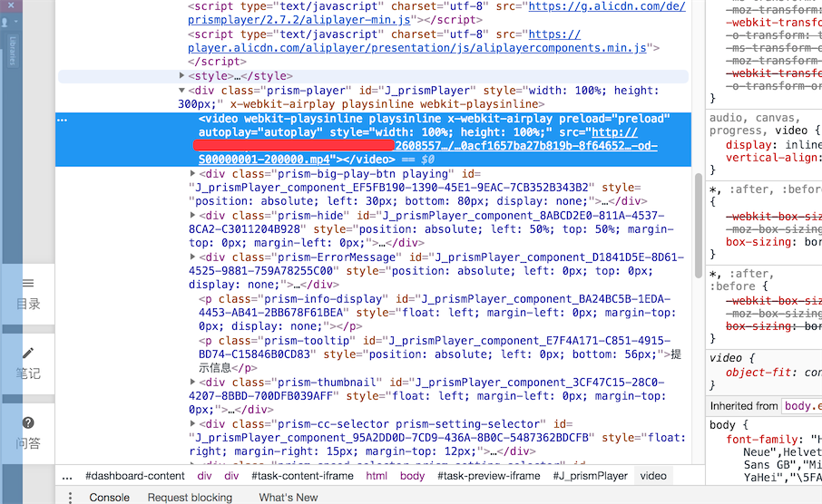Select #task-preview-iframe breadcrumb item
Viewport: 822px width, 504px height.
tap(489, 476)
